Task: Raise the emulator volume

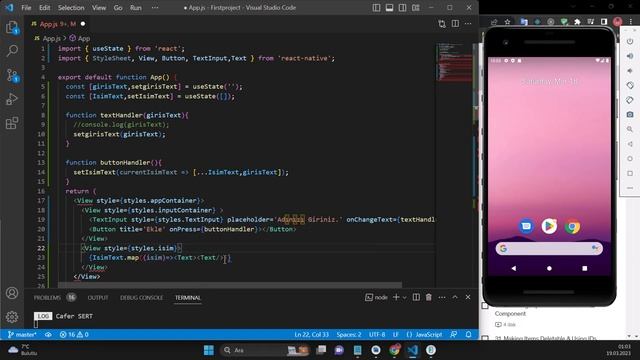Action: 630,56
